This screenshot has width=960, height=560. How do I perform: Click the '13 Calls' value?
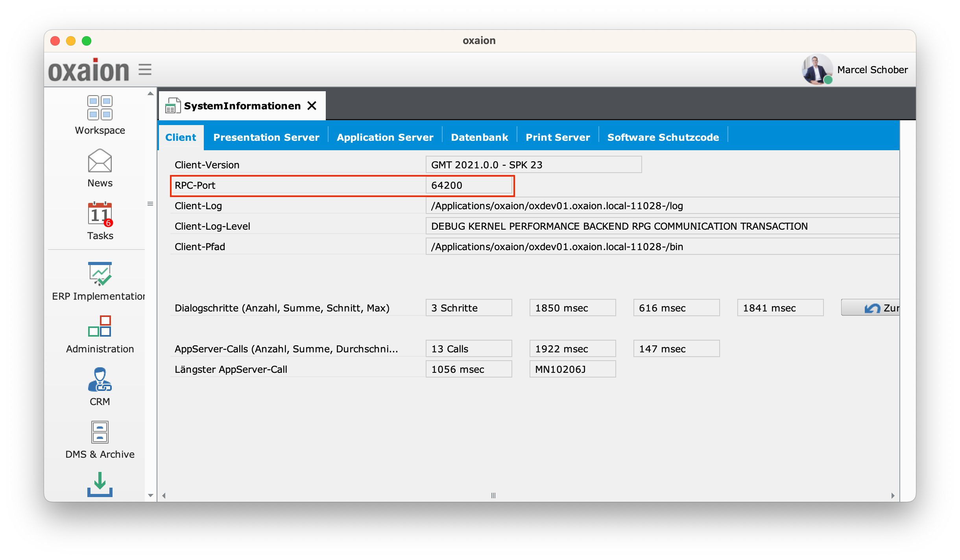tap(469, 348)
